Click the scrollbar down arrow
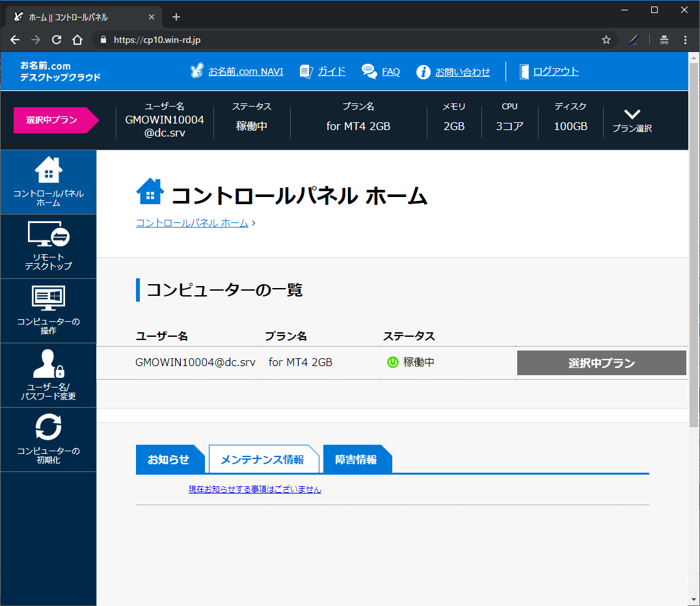 tap(693, 599)
